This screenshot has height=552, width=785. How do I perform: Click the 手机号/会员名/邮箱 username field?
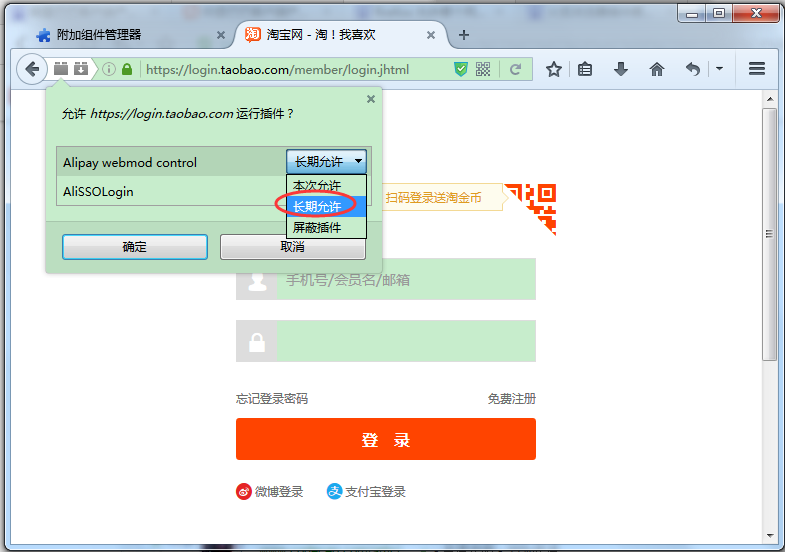405,280
